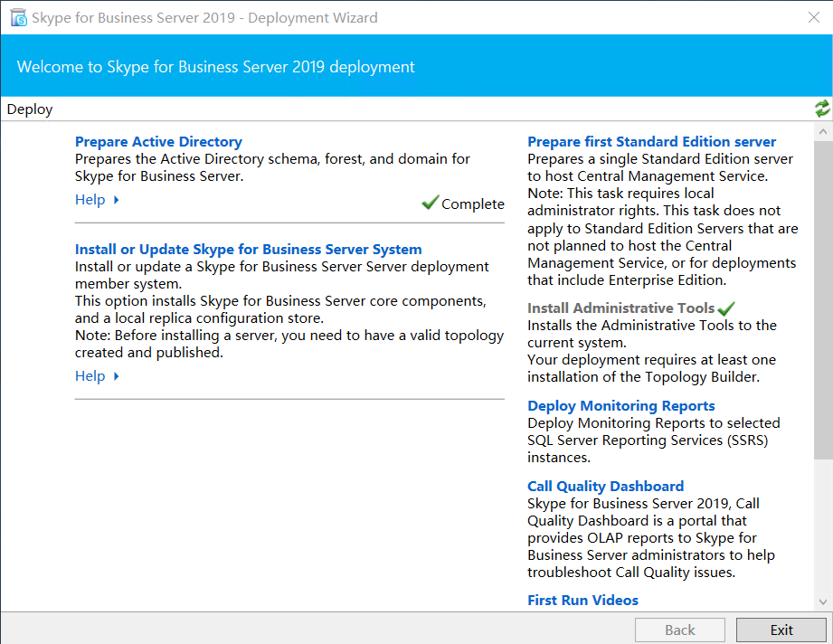Viewport: 833px width, 644px height.
Task: Click text 'SQL Server Reporting Services (SSRS)'
Action: click(648, 440)
